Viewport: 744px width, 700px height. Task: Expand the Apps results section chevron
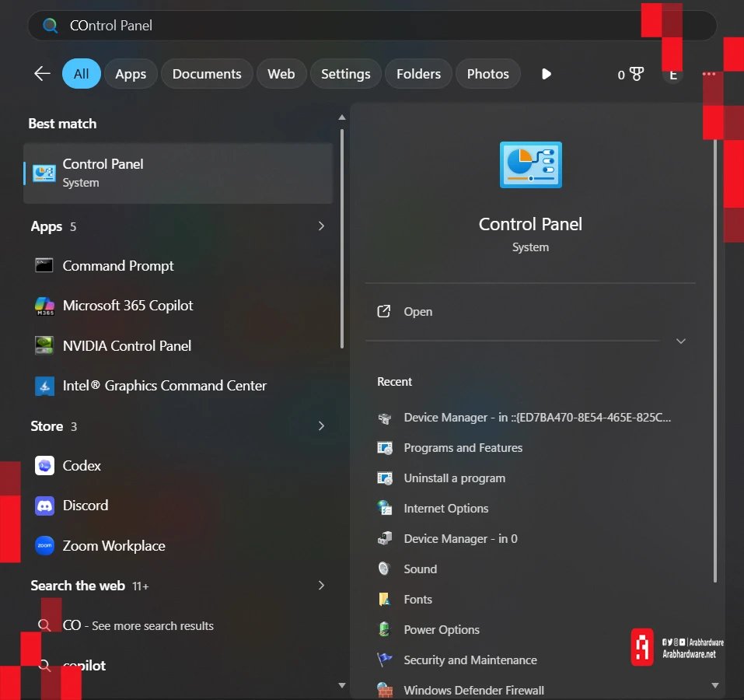(321, 226)
